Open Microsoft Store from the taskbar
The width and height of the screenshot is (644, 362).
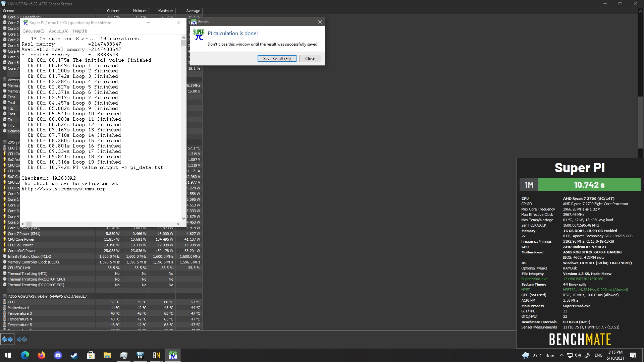point(91,355)
